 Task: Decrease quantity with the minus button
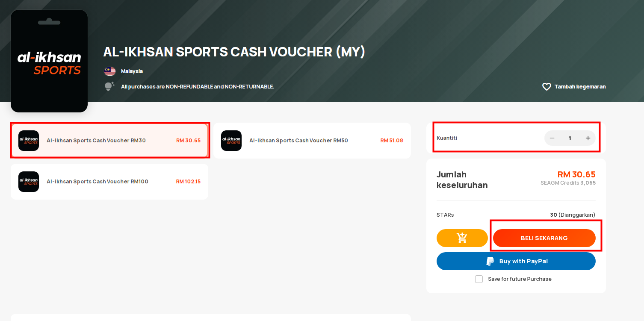pos(552,138)
